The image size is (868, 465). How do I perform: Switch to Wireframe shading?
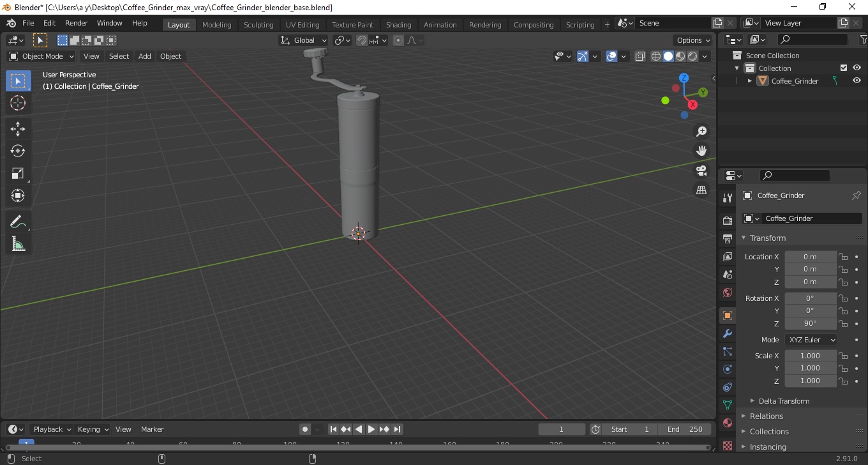tap(656, 56)
